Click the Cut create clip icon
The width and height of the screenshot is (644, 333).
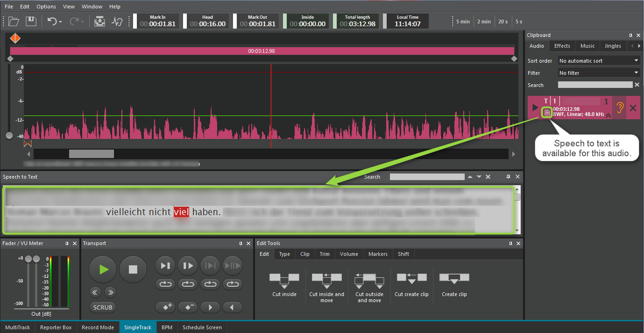(411, 279)
